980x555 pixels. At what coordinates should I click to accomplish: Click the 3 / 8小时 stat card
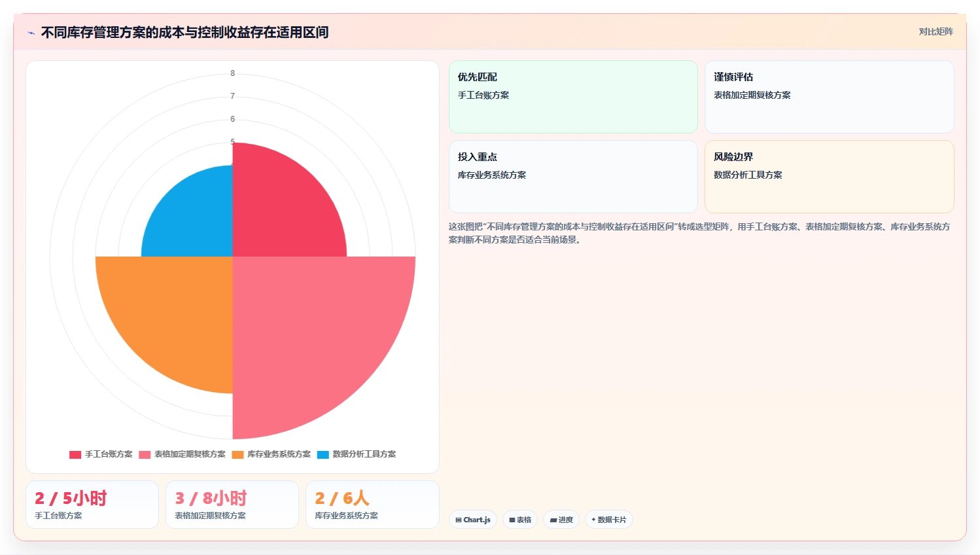point(232,505)
